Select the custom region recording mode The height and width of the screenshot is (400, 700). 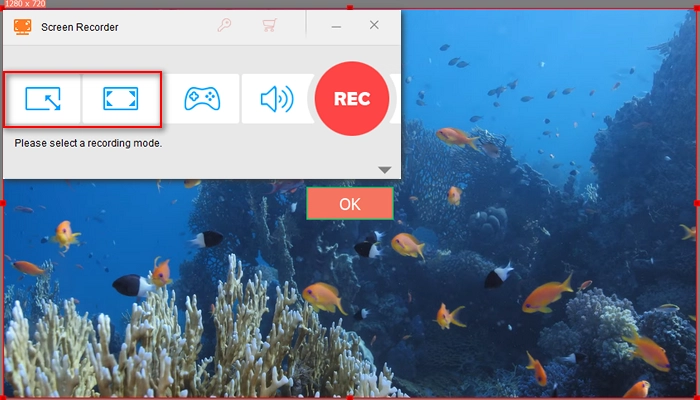(x=43, y=99)
